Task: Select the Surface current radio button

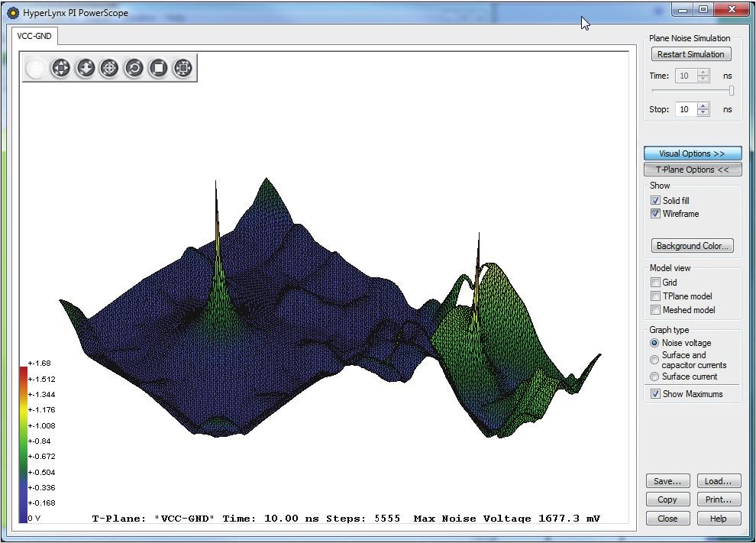Action: click(x=654, y=377)
